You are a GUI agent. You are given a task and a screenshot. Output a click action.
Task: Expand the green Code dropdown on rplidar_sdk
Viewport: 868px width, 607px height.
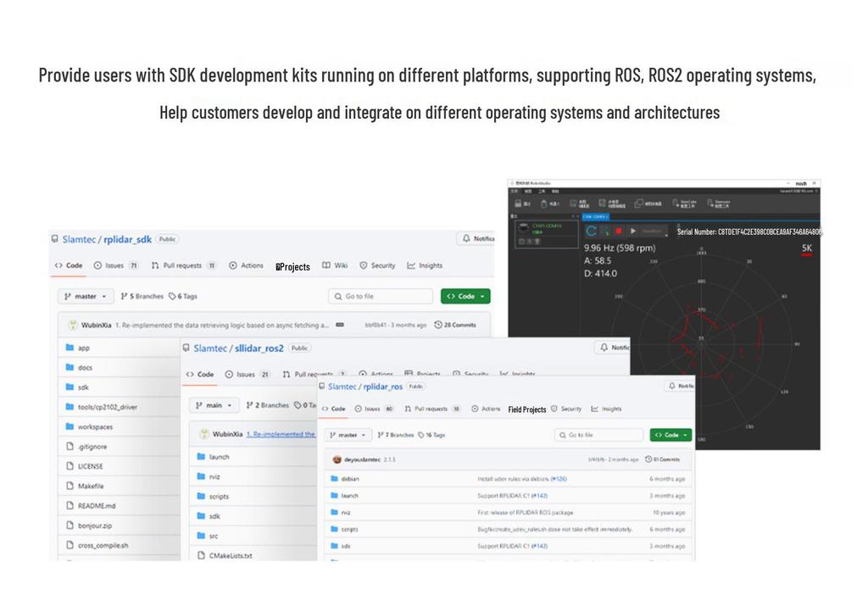(x=465, y=297)
